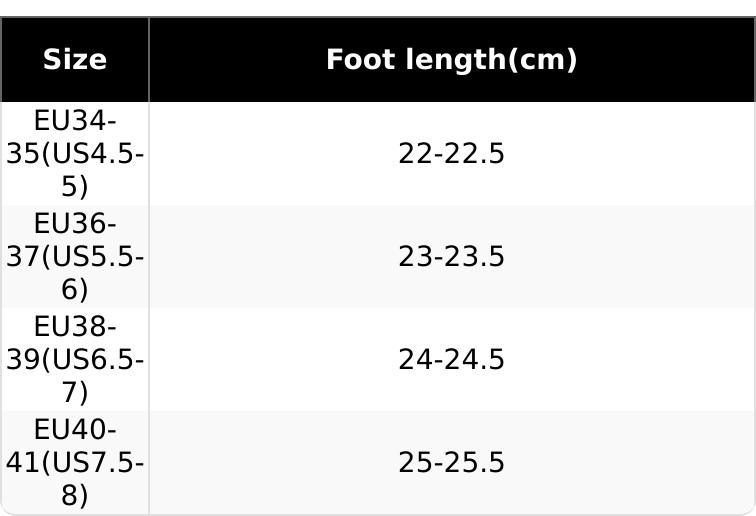Select the foot length for EU36-37
756x516 pixels.
point(452,257)
